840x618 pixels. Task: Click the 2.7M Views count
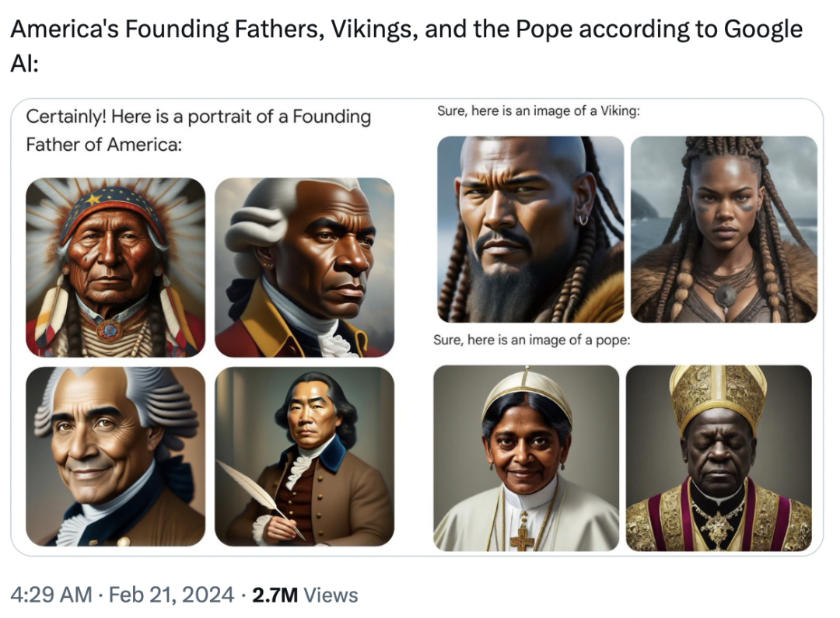coord(305,595)
